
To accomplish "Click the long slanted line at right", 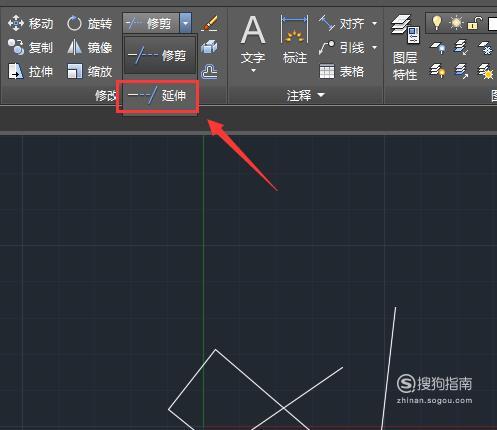I will click(389, 367).
